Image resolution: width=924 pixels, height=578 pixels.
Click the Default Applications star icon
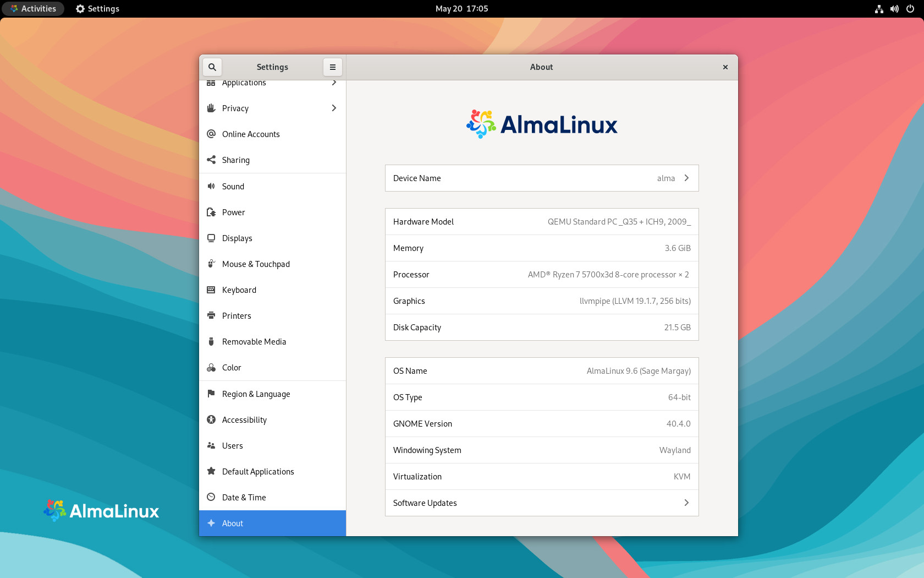point(211,471)
